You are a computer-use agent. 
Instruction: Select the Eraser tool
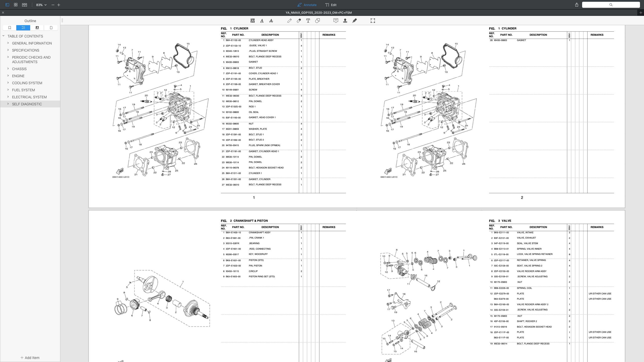pyautogui.click(x=299, y=21)
